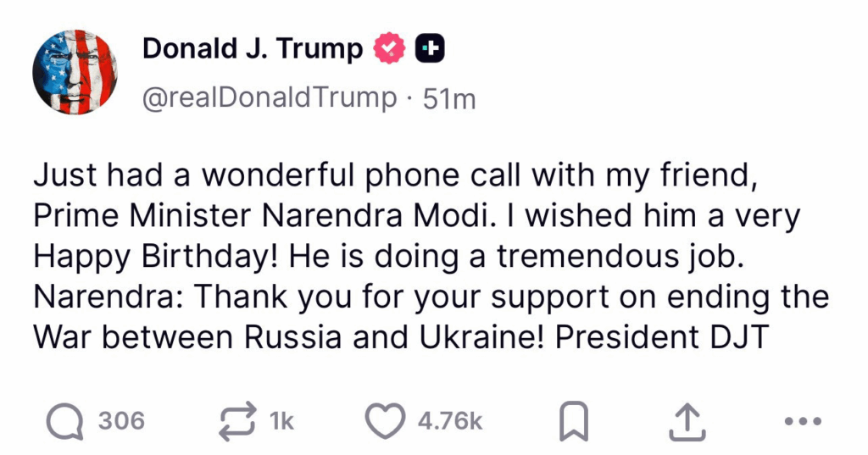Click the repost arrows icon

click(239, 420)
